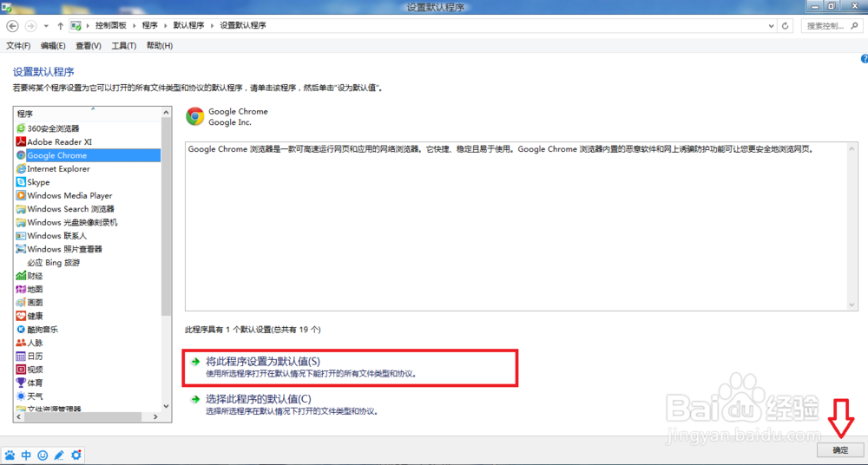Open the 查看(V) menu
This screenshot has height=465, width=868.
point(89,46)
